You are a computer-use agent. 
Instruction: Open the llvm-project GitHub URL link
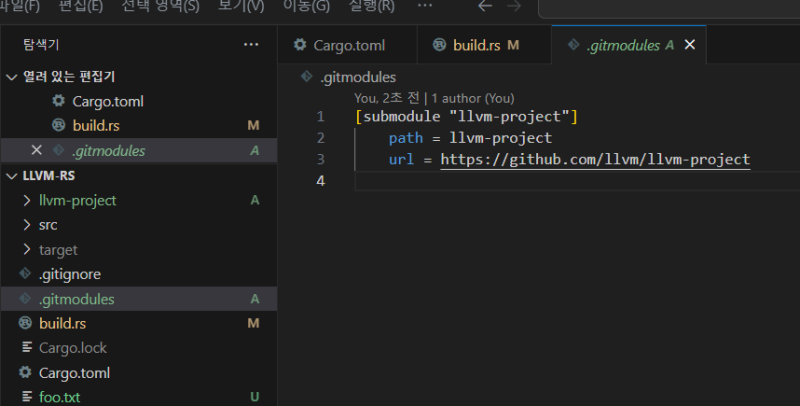(594, 160)
